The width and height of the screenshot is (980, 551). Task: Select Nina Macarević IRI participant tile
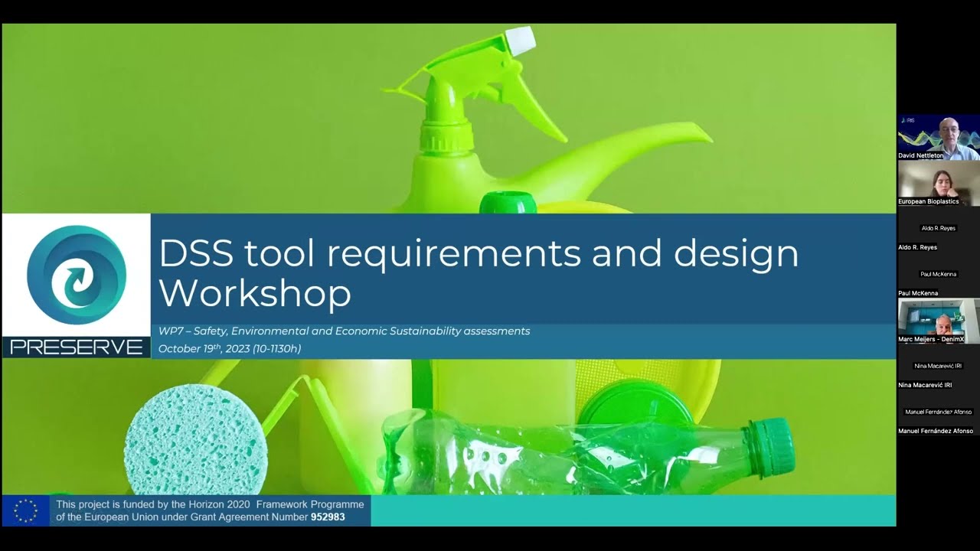coord(939,367)
